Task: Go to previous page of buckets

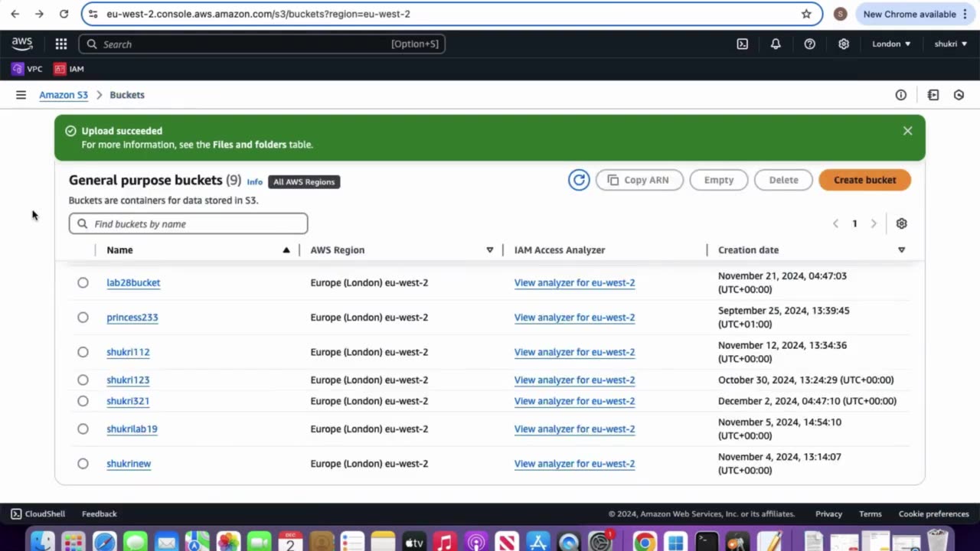Action: tap(835, 223)
